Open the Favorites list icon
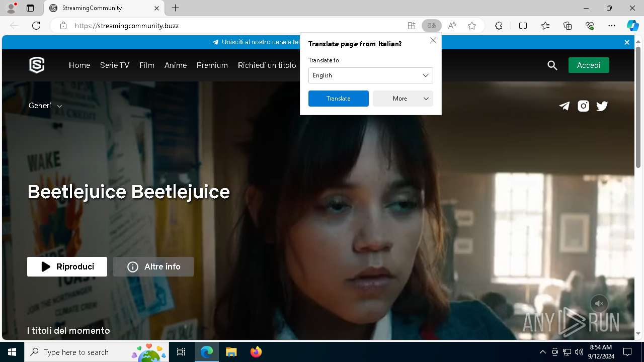The image size is (644, 362). tap(545, 26)
